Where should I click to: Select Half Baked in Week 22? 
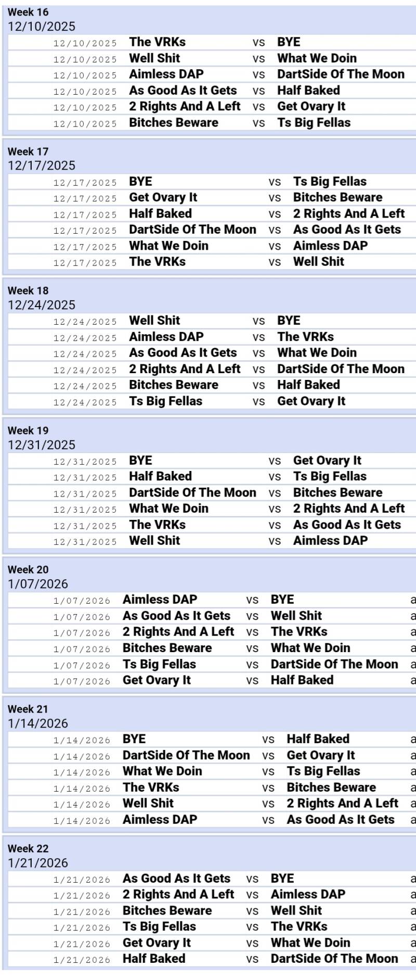click(154, 959)
